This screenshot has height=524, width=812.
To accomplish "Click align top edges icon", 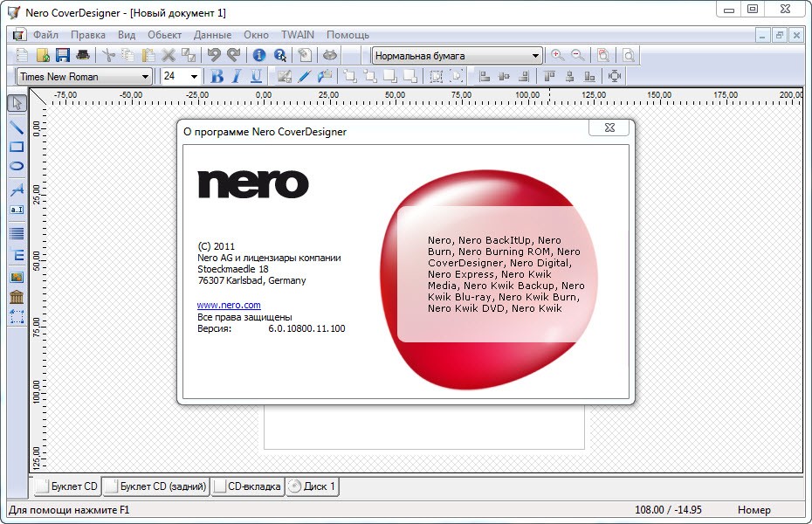I will pos(549,76).
